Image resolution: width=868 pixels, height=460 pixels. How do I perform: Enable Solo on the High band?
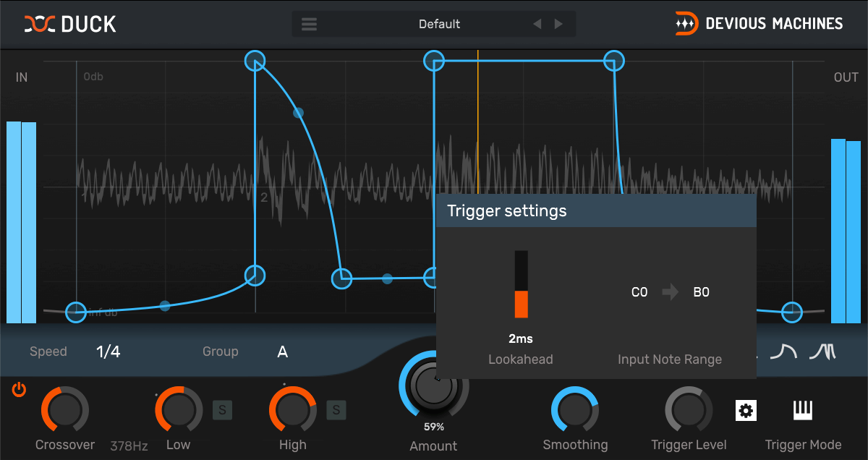click(335, 410)
